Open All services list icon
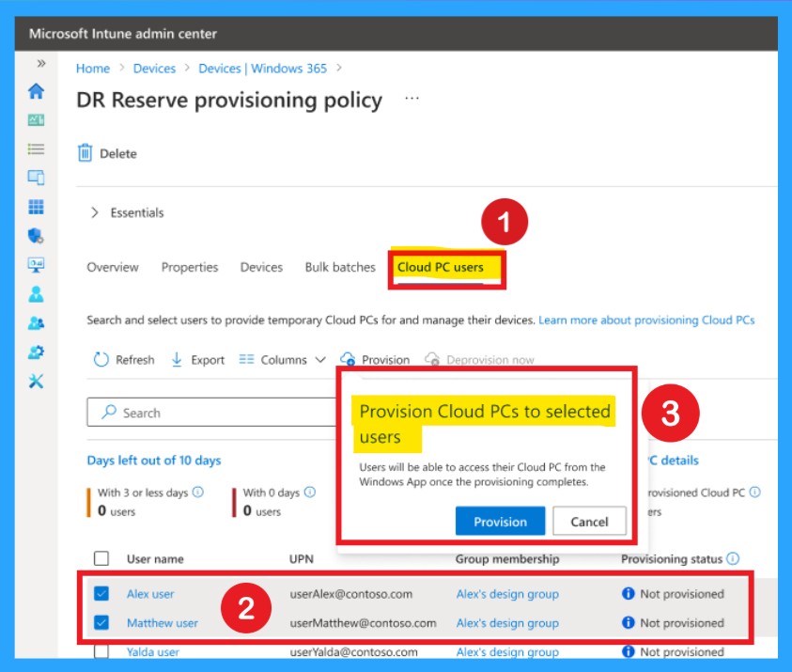 [36, 149]
